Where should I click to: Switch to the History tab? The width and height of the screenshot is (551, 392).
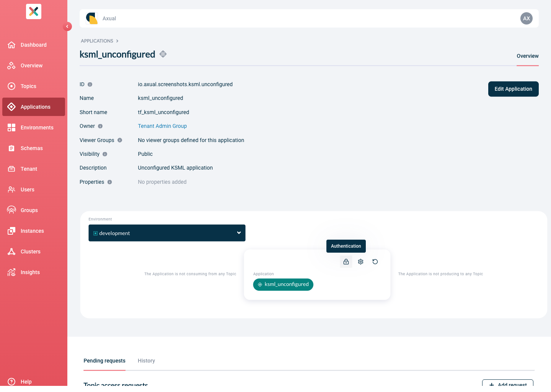coord(146,361)
